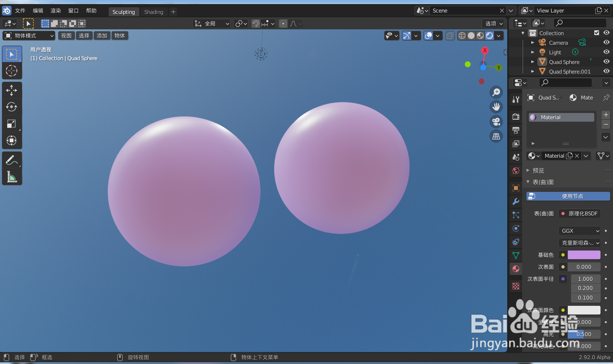Select the Scale tool
613x364 pixels.
[12, 124]
